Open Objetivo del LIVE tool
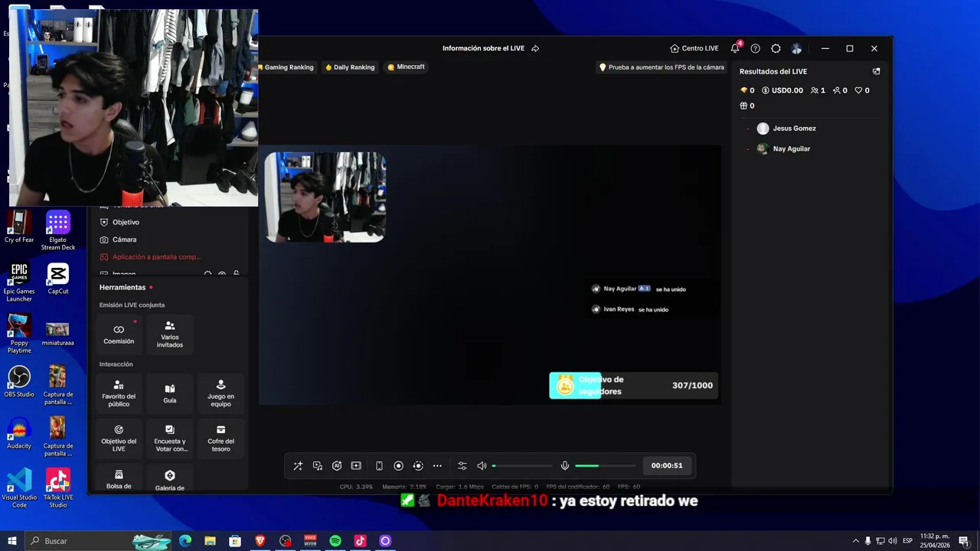 point(119,438)
